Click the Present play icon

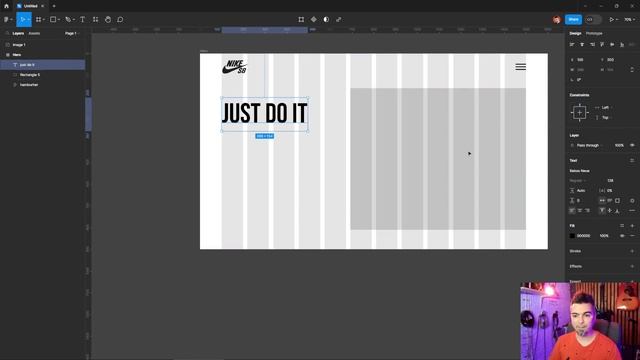(x=611, y=19)
